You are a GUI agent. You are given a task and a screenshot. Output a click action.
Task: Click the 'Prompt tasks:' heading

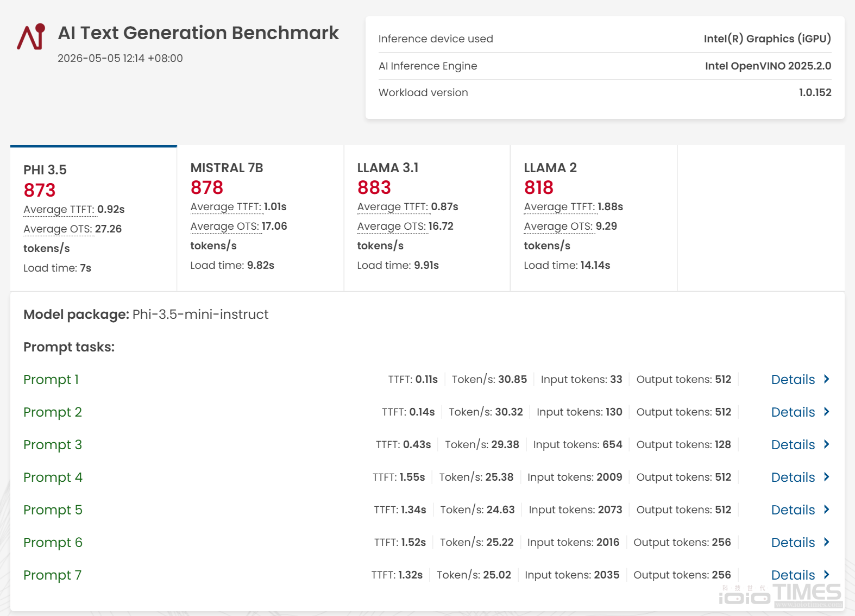pos(69,347)
